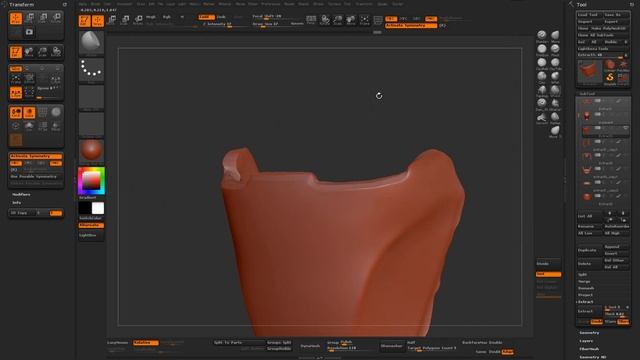The width and height of the screenshot is (640, 360).
Task: Toggle >X< symmetry axis in Transform palette
Action: click(16, 163)
